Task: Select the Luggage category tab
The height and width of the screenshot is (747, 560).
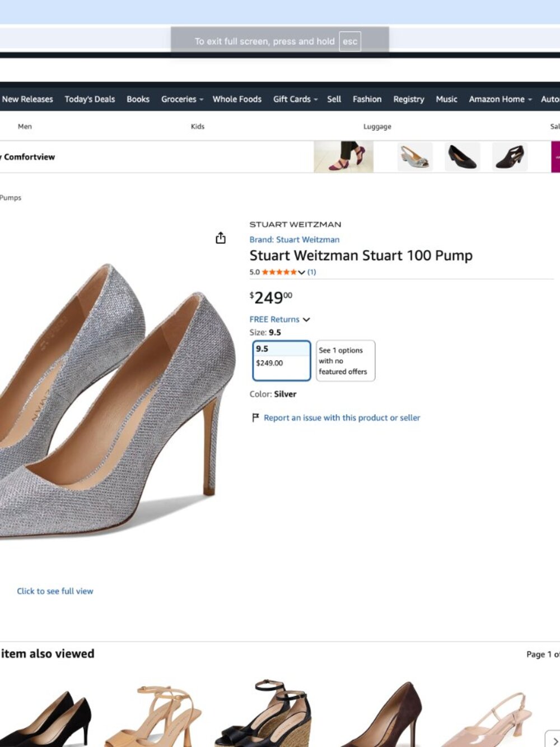Action: (377, 127)
